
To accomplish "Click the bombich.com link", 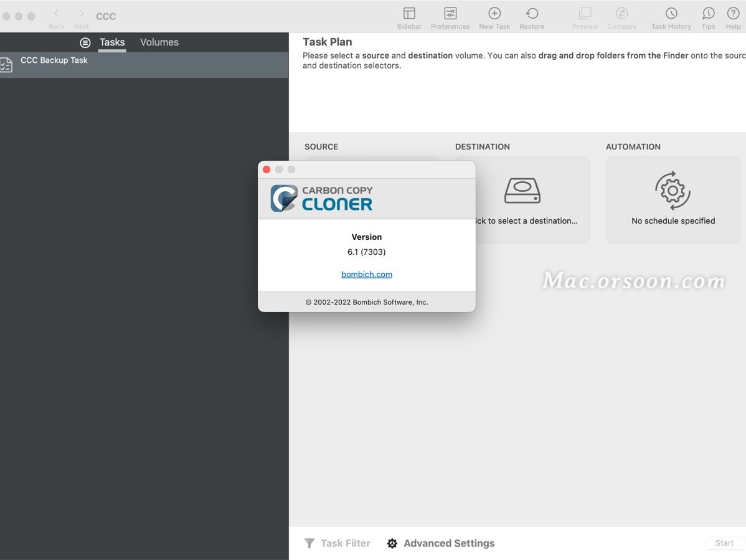I will pos(366,273).
